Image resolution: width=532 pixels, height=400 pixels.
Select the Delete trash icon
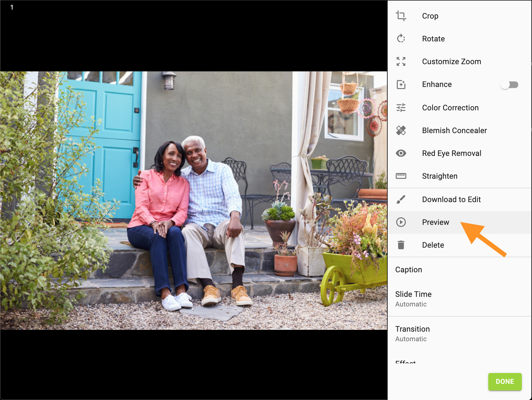(x=401, y=245)
